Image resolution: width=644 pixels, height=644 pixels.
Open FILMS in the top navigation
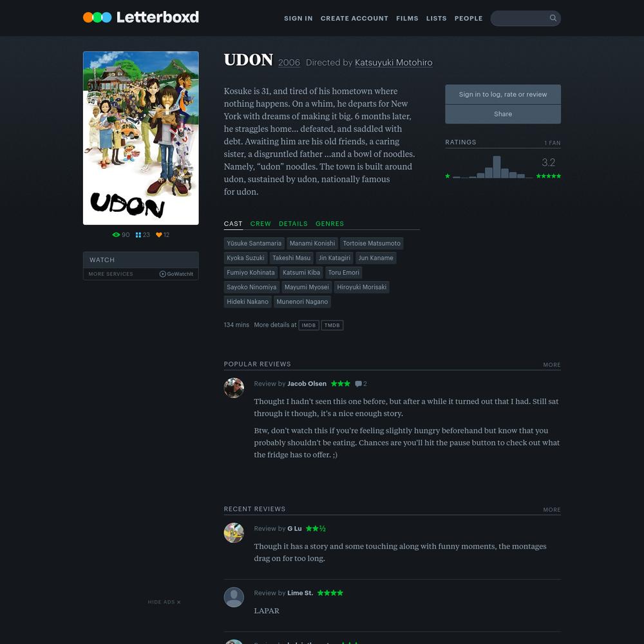tap(407, 19)
